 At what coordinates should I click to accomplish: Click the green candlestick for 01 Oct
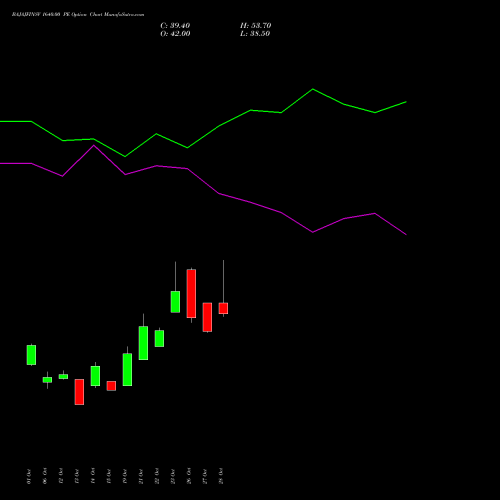31,355
